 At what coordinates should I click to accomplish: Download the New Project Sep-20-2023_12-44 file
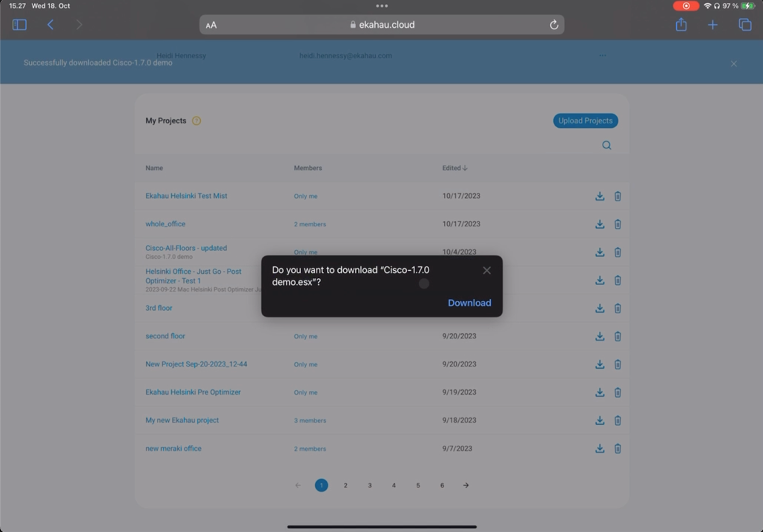600,365
